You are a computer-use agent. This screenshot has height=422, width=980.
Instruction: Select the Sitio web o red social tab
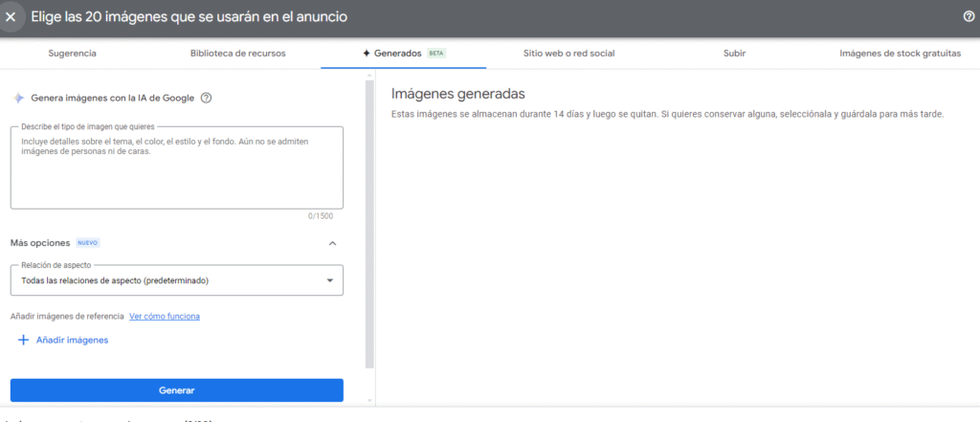coord(568,54)
